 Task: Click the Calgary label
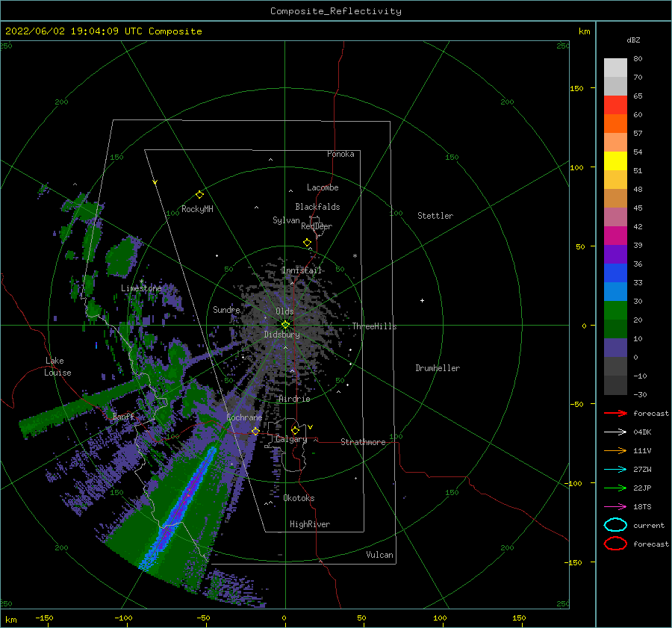pyautogui.click(x=291, y=439)
